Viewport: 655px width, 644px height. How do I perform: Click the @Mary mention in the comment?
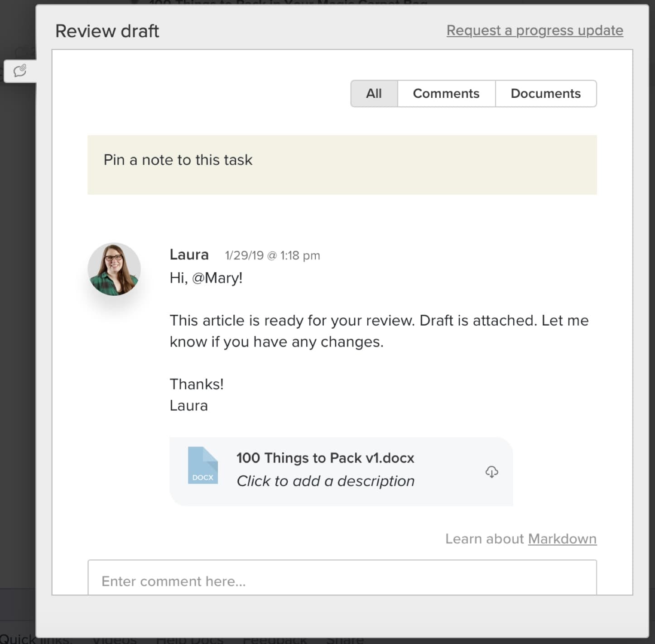(x=217, y=278)
